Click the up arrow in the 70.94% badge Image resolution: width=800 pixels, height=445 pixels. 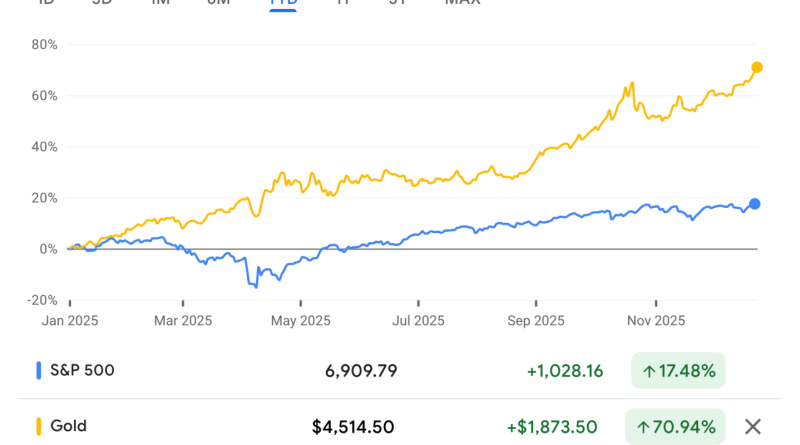click(x=644, y=427)
